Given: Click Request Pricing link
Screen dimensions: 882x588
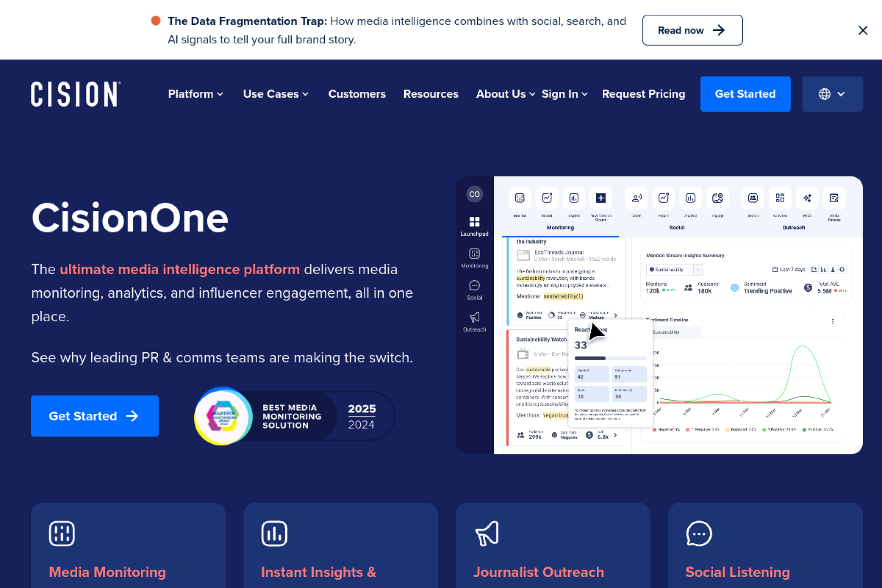Looking at the screenshot, I should pos(643,94).
